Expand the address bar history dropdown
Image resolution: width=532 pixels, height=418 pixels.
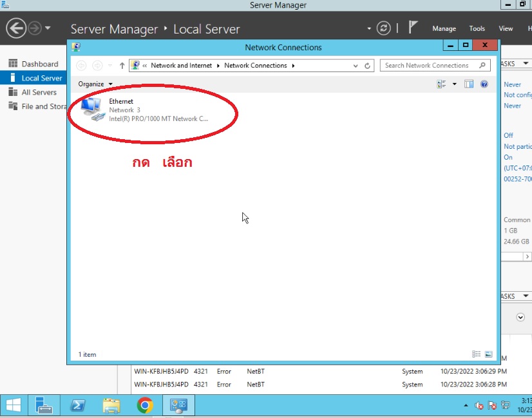(356, 66)
